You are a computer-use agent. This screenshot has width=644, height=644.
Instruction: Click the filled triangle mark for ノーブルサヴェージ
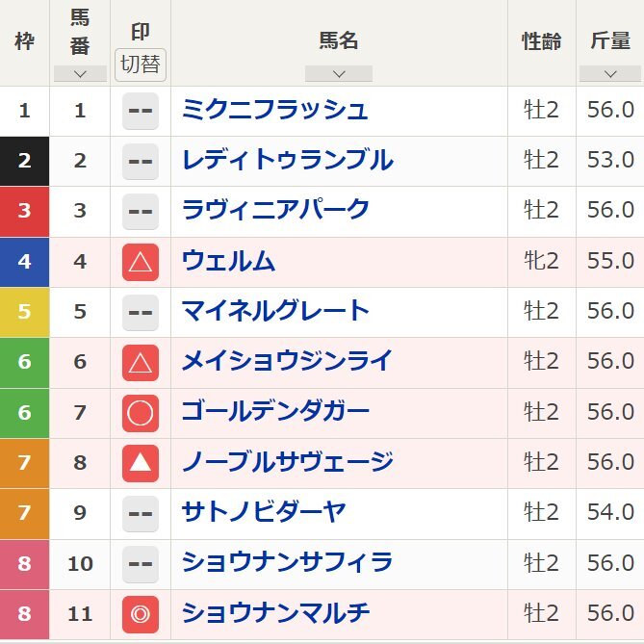tap(141, 463)
